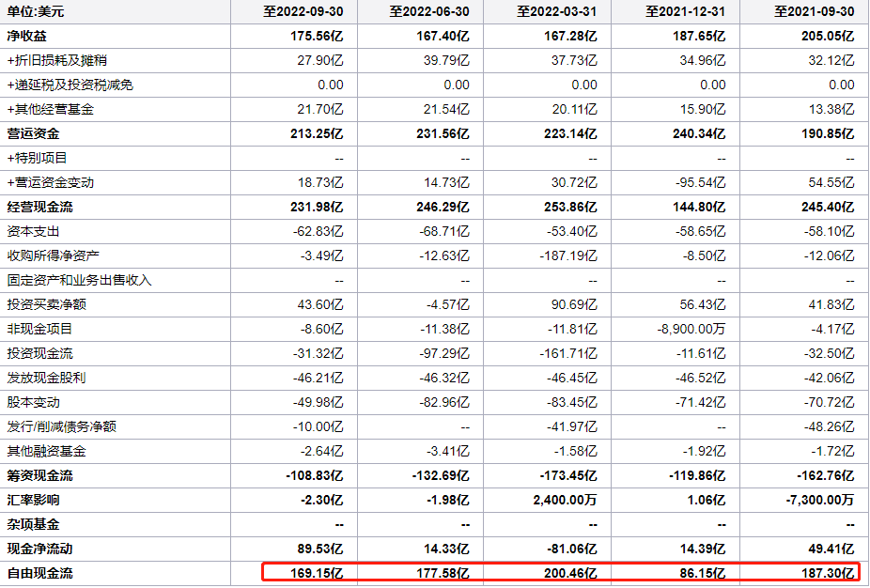870x588 pixels.
Task: Click the 经营现金流 row label
Action: [x=40, y=207]
